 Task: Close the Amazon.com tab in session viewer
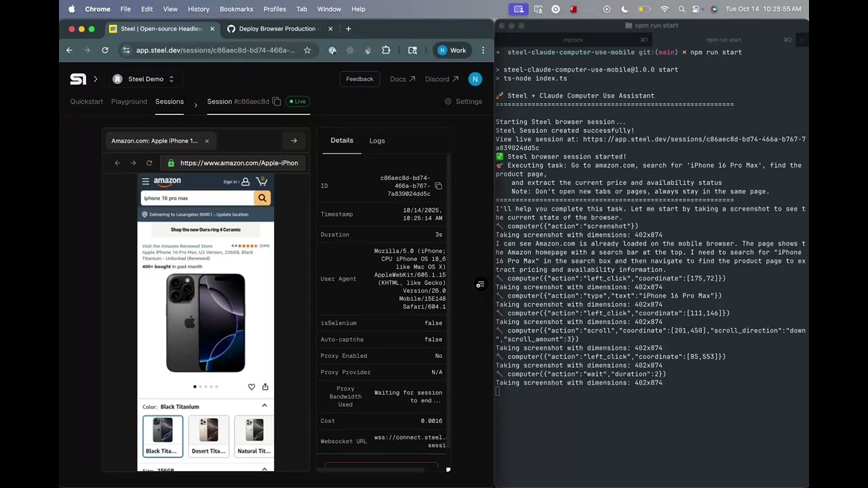tap(207, 141)
